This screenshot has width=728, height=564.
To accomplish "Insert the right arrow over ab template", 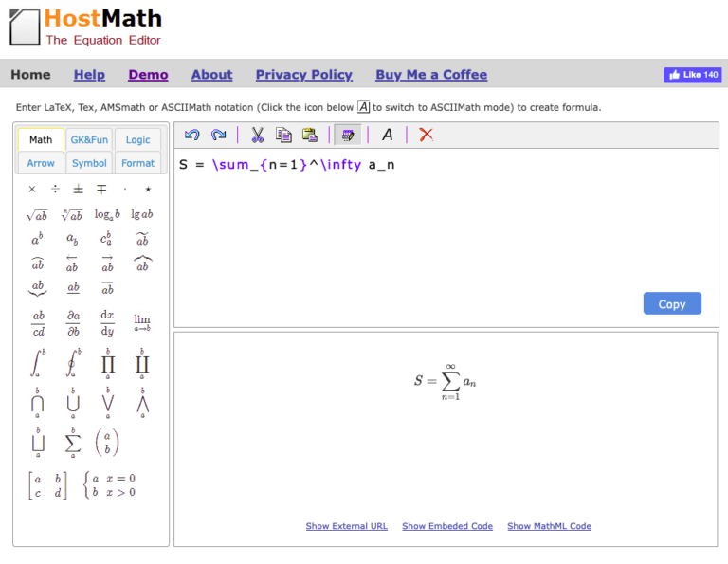I will (x=107, y=264).
